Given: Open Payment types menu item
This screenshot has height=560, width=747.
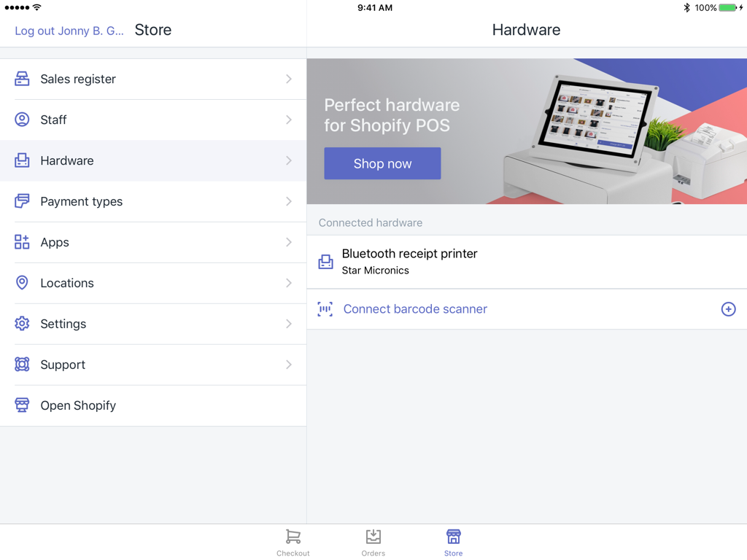Looking at the screenshot, I should 153,201.
